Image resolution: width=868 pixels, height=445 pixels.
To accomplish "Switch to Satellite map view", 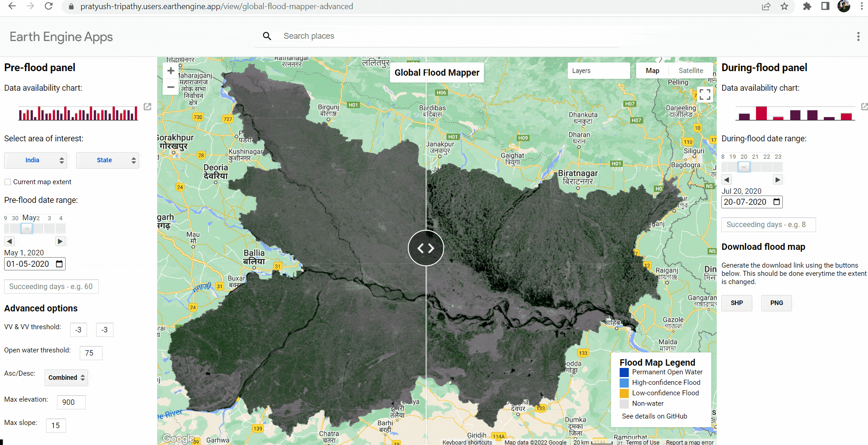I will point(690,71).
